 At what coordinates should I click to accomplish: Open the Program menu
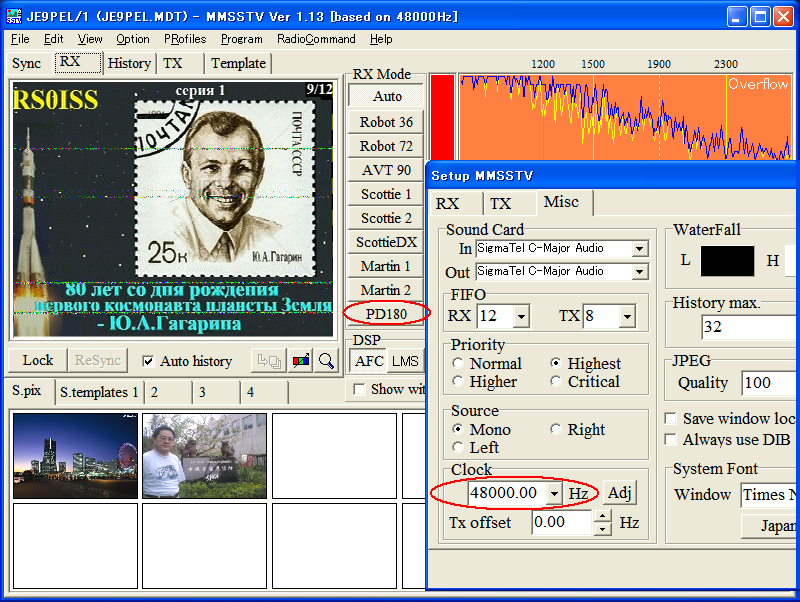pos(241,39)
